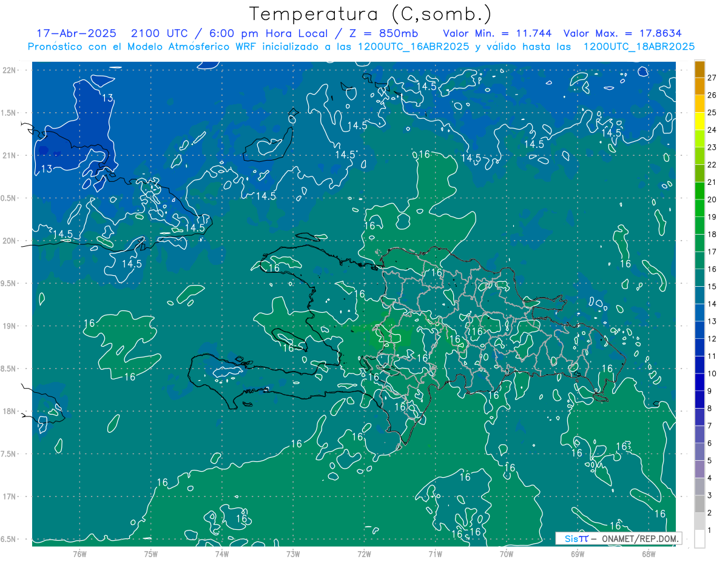Viewport: 728px width, 562px height.
Task: Click the '68W' longitude axis label
Action: point(649,554)
